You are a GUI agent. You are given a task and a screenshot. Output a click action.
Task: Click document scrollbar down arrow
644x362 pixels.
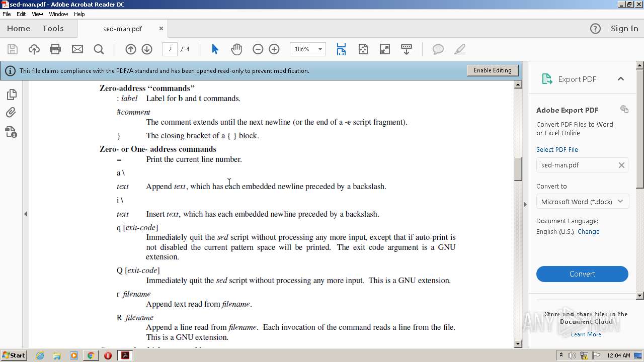518,344
